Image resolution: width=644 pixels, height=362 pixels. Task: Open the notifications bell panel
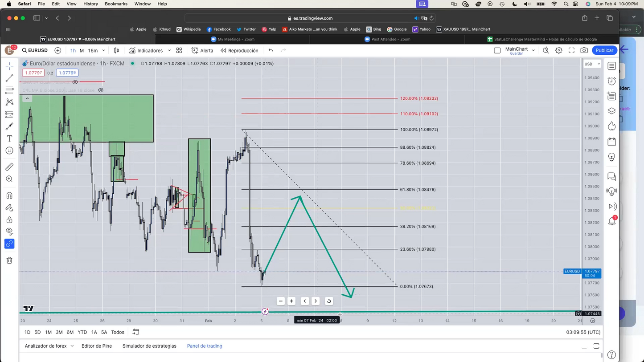[612, 221]
